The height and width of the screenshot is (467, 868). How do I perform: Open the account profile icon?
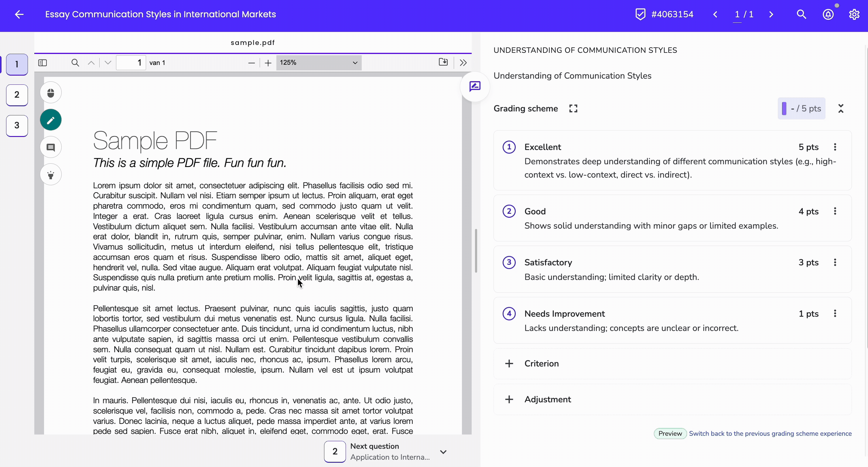point(828,14)
